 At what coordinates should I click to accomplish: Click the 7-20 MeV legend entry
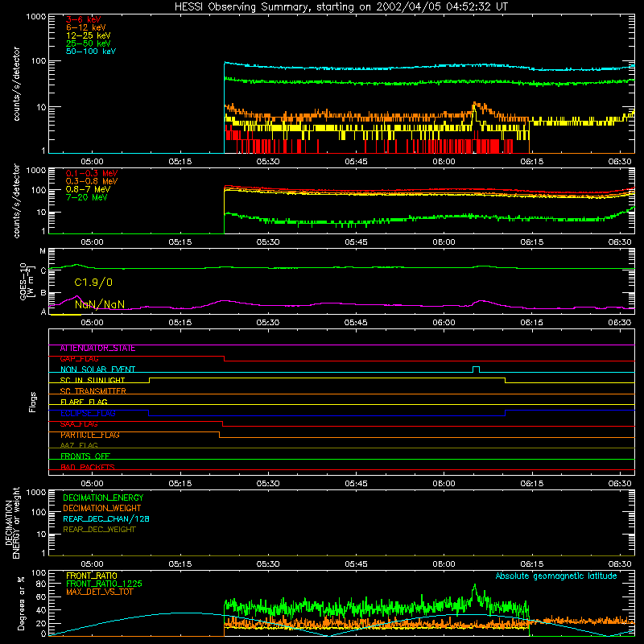pos(86,197)
